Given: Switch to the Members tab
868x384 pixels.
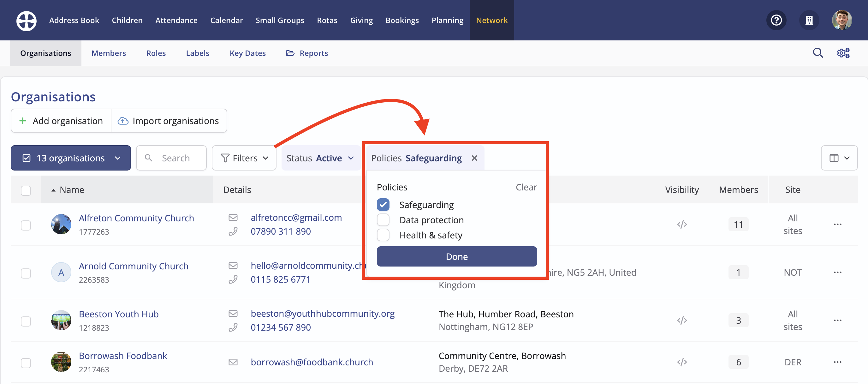Looking at the screenshot, I should pyautogui.click(x=109, y=53).
